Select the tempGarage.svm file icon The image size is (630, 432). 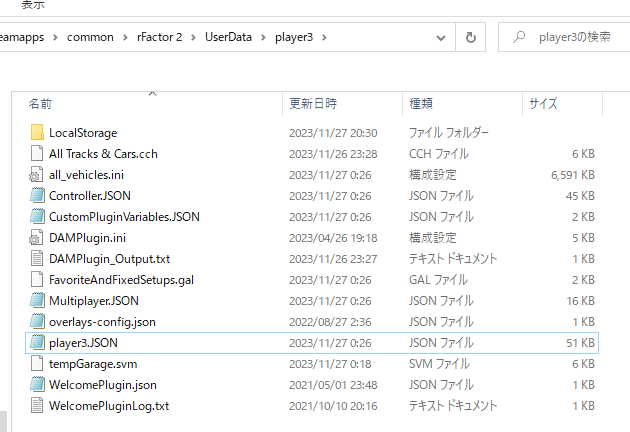click(x=37, y=364)
